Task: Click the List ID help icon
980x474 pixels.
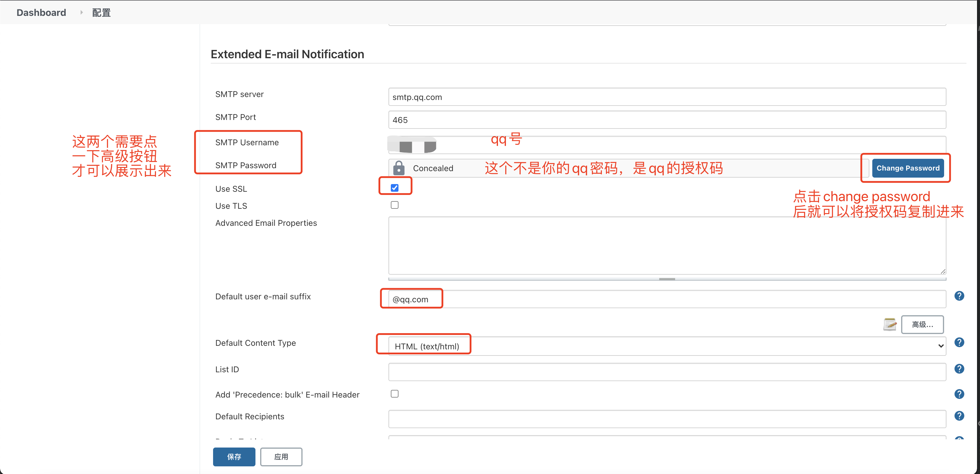Action: (959, 368)
